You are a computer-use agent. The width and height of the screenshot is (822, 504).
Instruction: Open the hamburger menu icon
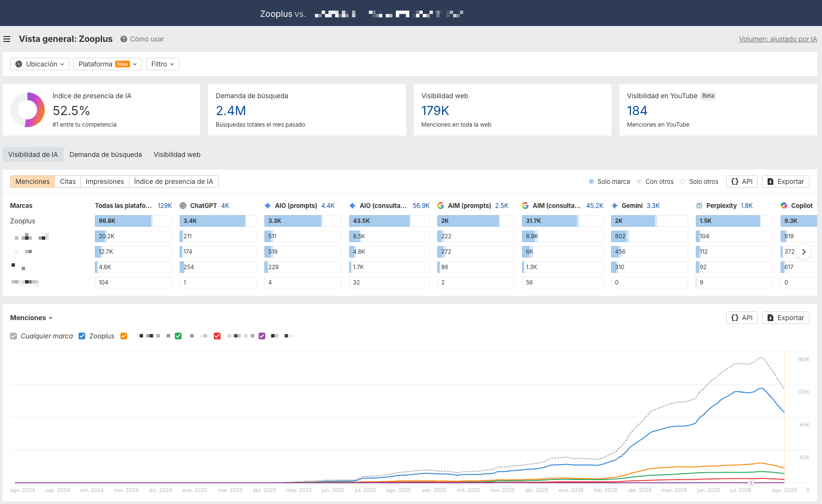coord(7,39)
